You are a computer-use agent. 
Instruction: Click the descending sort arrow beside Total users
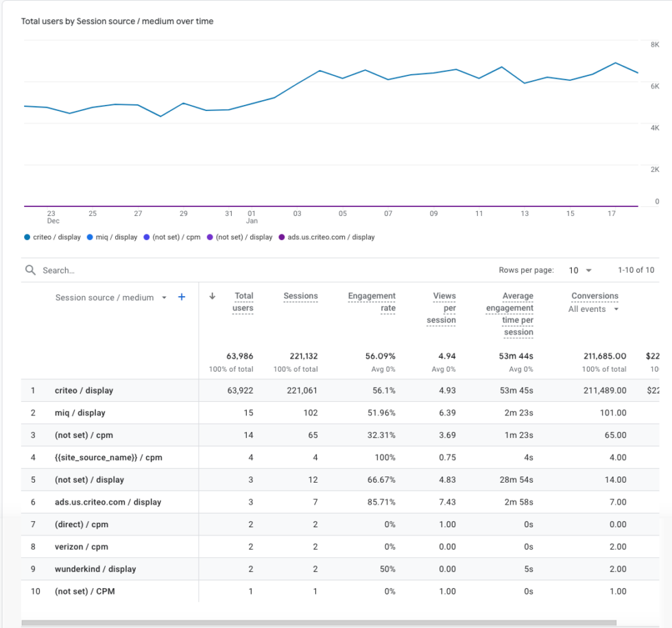212,295
